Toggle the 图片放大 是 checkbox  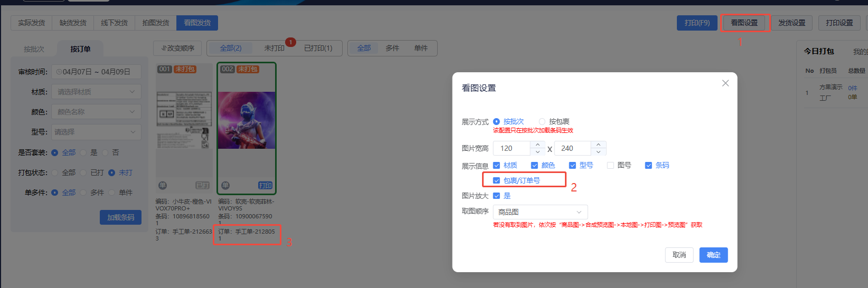pyautogui.click(x=496, y=196)
